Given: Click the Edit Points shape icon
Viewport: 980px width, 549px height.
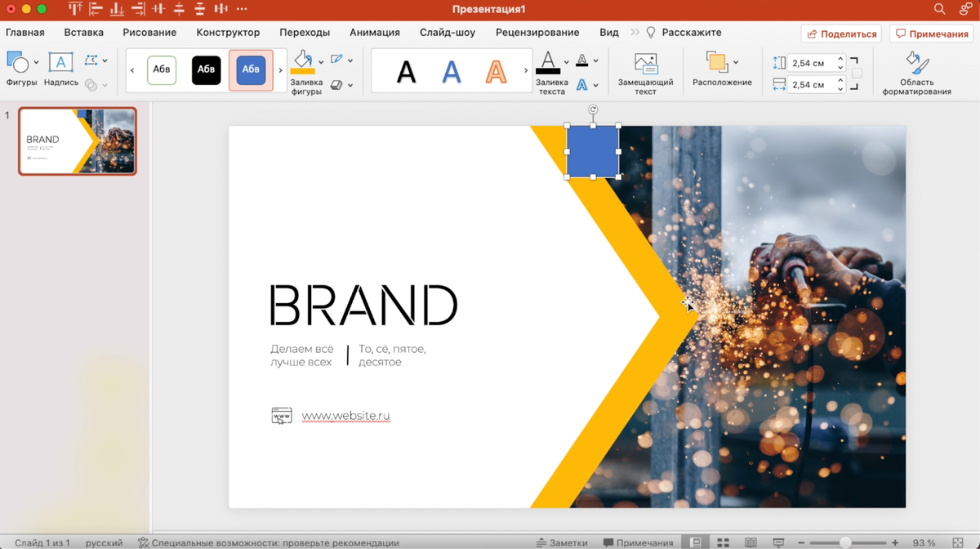Looking at the screenshot, I should click(91, 60).
